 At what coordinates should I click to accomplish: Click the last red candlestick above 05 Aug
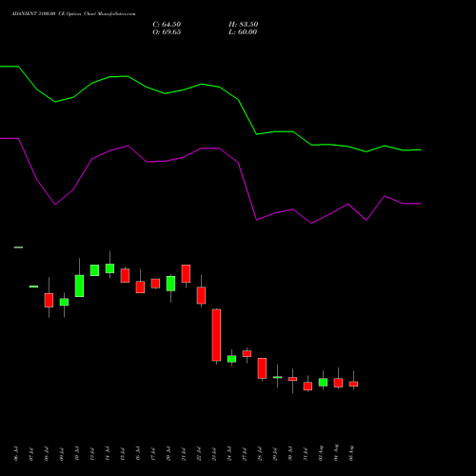point(353,384)
